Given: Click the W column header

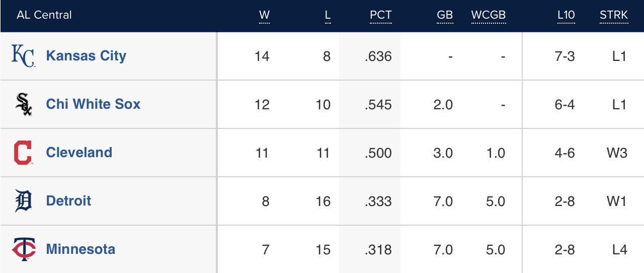Looking at the screenshot, I should click(264, 16).
